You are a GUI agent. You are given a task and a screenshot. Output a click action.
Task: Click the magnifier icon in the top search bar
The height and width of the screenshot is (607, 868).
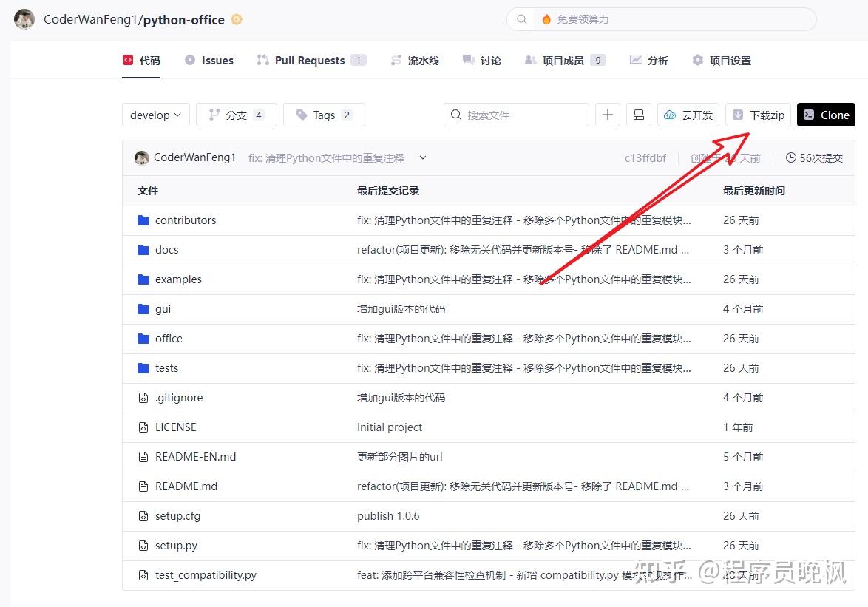point(522,19)
